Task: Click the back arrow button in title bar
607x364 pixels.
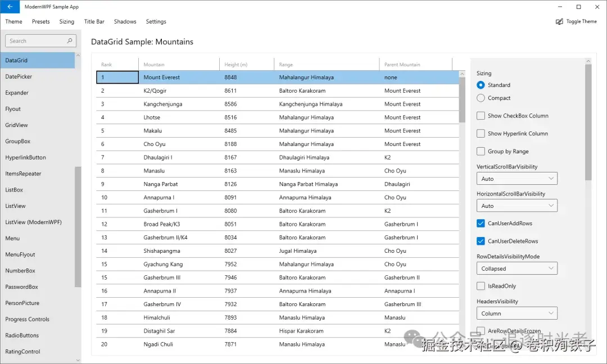Action: [10, 7]
